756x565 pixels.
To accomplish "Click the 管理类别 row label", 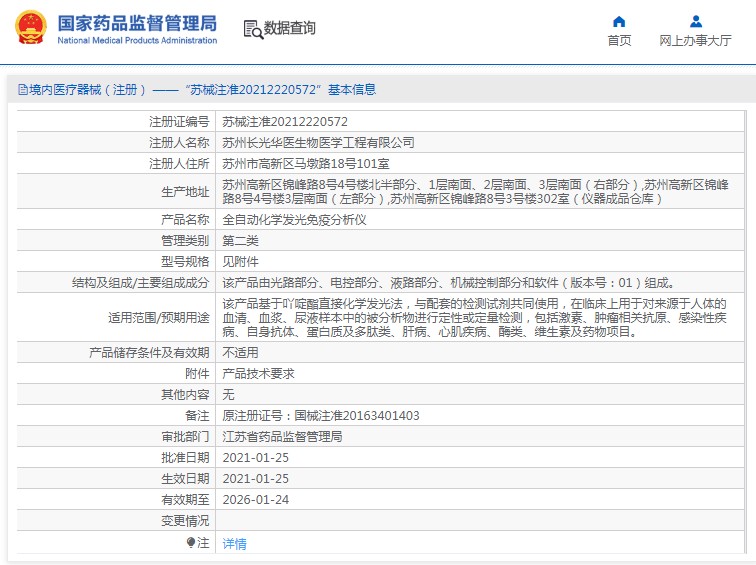I will [x=185, y=241].
